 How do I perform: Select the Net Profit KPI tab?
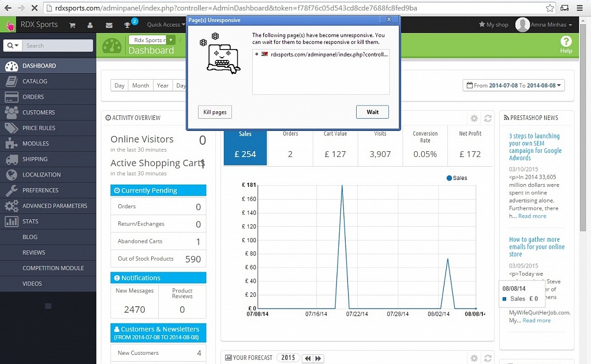click(x=470, y=147)
